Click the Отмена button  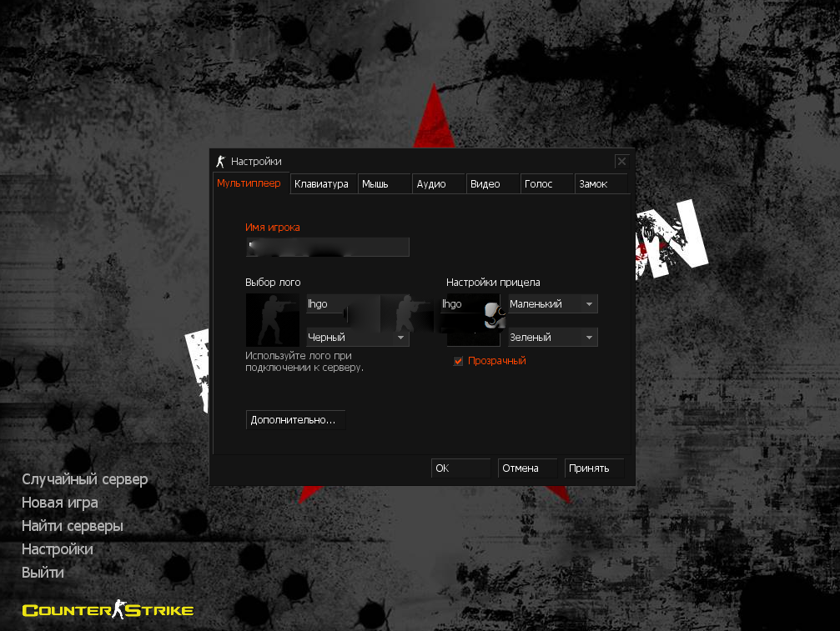point(526,468)
